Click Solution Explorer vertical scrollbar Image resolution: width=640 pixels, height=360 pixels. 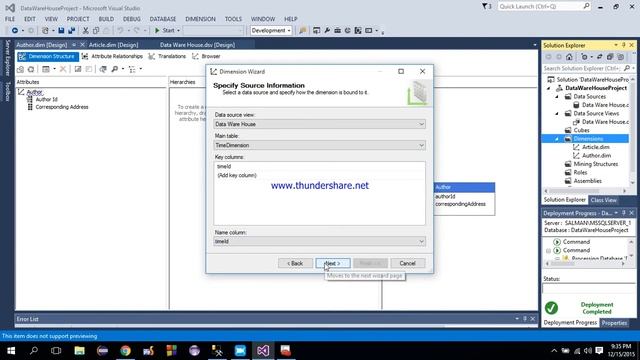[632, 131]
